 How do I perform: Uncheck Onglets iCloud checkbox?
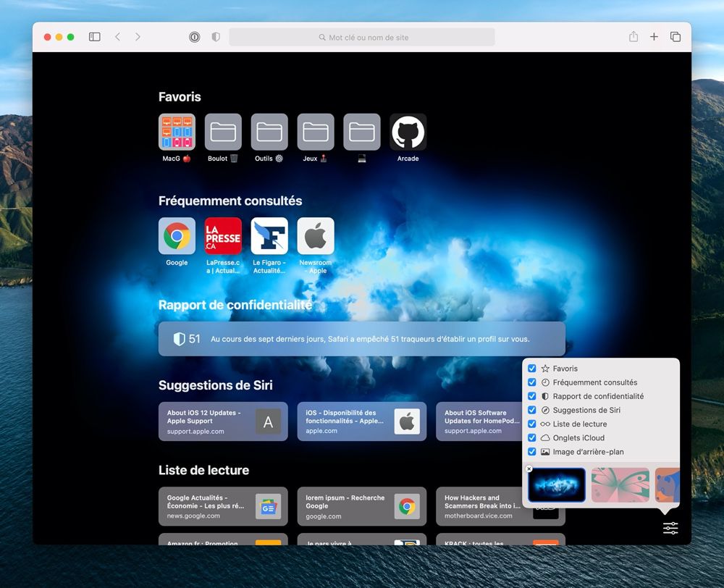click(532, 438)
